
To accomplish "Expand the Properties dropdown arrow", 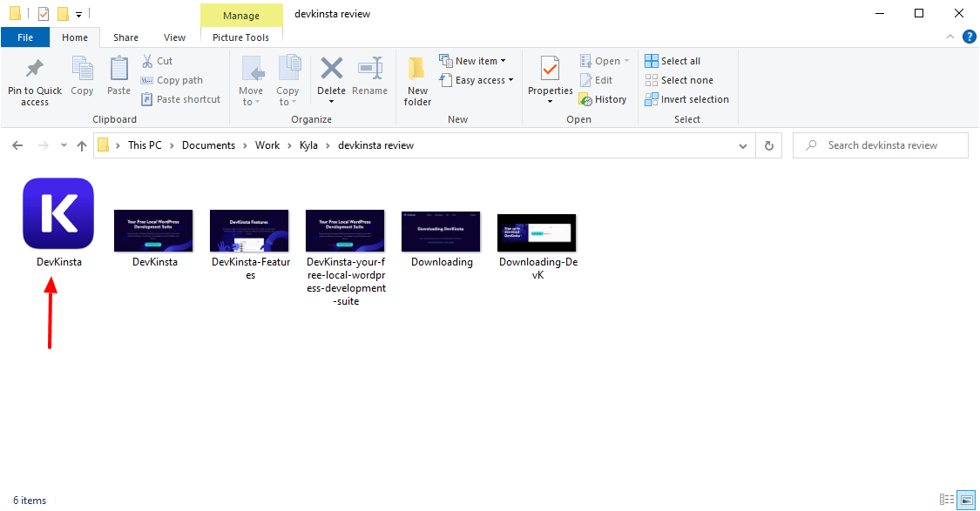I will [x=550, y=102].
